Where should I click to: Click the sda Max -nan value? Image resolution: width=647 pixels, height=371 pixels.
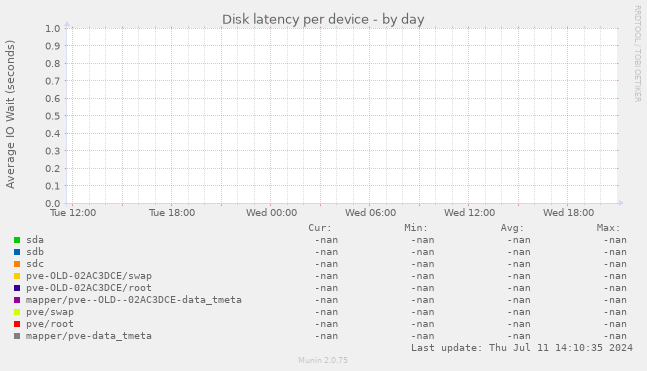coord(615,240)
